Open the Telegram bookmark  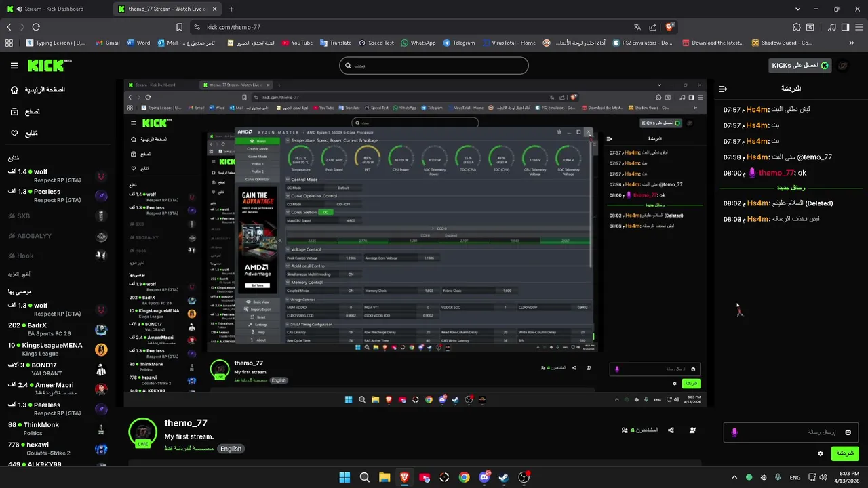click(x=459, y=43)
